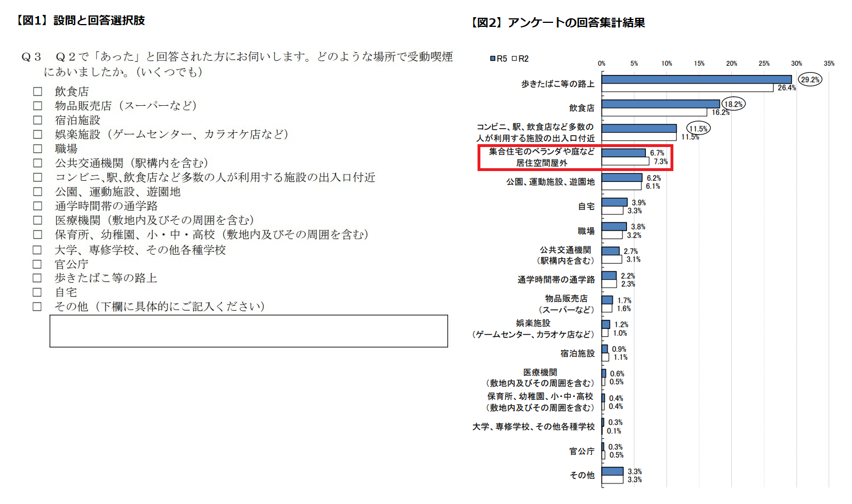Screen dimensions: 852x504
Task: Check the 官公庁 option box
Action: click(37, 264)
